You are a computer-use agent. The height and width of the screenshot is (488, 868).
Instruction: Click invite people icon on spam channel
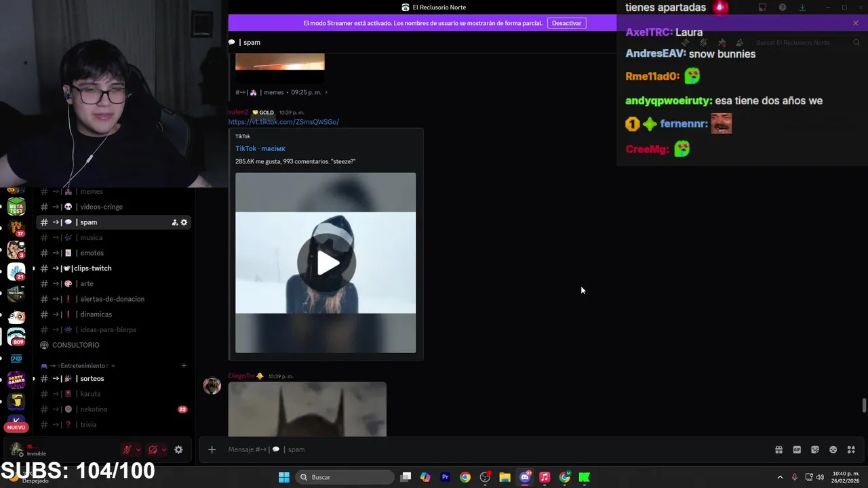(x=174, y=222)
